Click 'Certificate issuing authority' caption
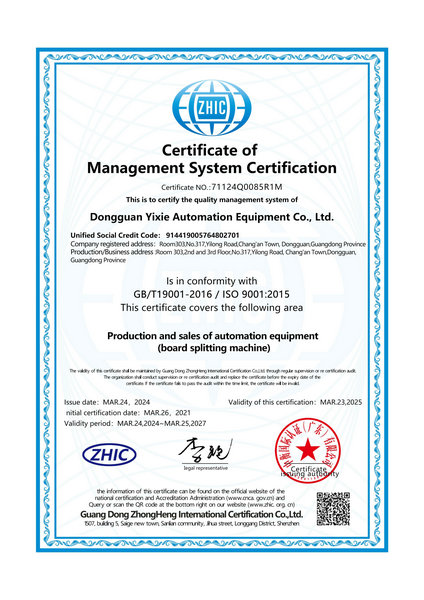The width and height of the screenshot is (424, 600). point(310,471)
